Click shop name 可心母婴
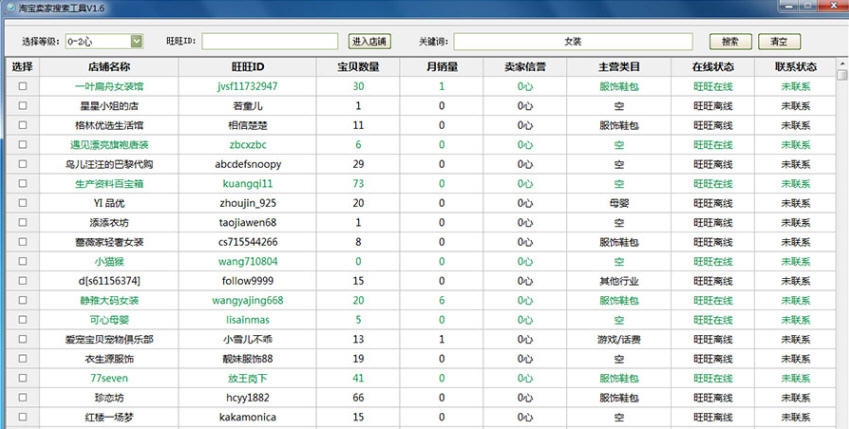 pos(109,320)
